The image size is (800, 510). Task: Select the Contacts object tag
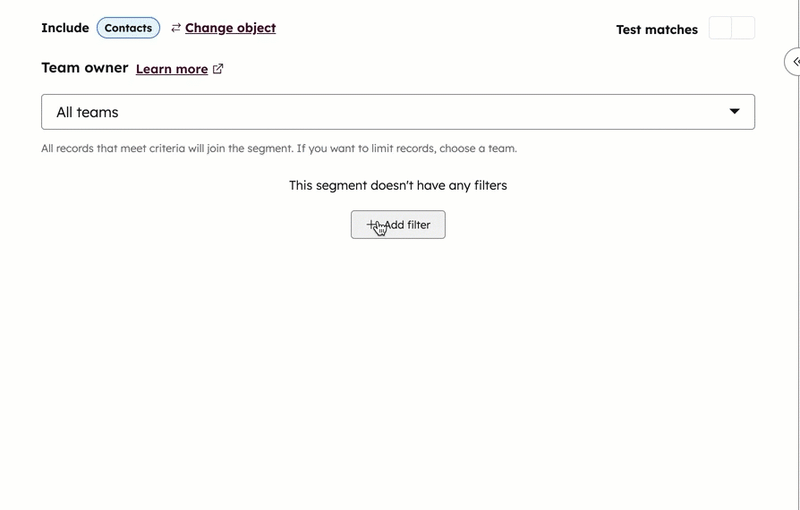[128, 28]
